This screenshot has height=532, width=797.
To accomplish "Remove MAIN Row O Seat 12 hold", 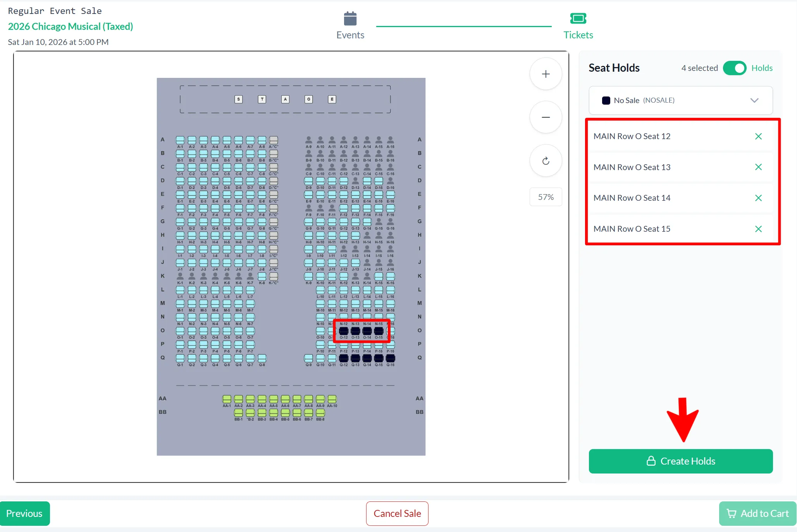I will pyautogui.click(x=758, y=136).
